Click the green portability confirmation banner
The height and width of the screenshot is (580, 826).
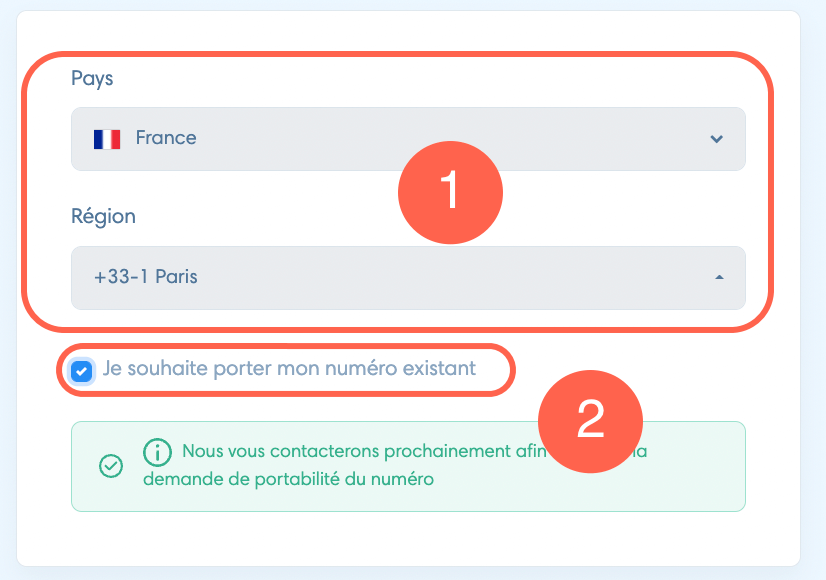tap(408, 466)
